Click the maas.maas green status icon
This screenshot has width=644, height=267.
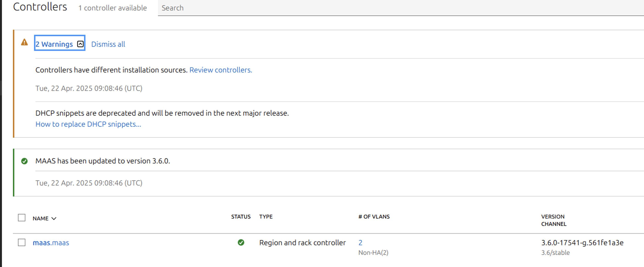[x=241, y=242]
